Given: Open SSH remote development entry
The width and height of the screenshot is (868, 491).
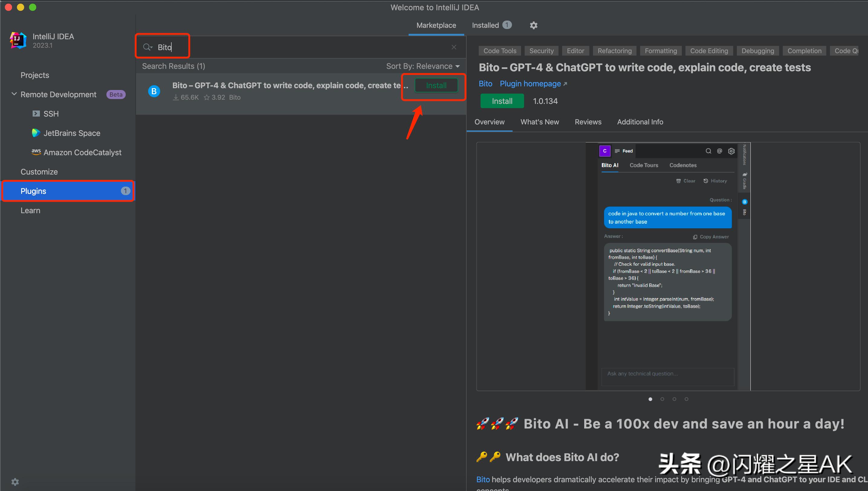Looking at the screenshot, I should (x=50, y=114).
